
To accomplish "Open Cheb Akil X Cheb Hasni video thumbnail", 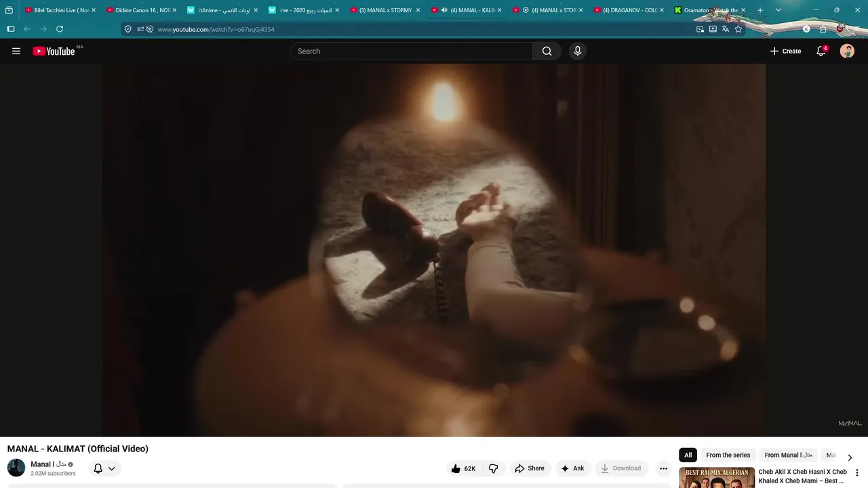I will [717, 478].
